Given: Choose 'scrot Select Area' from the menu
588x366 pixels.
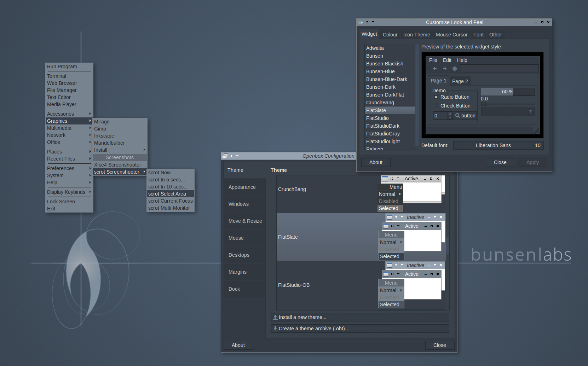Looking at the screenshot, I should tap(167, 194).
